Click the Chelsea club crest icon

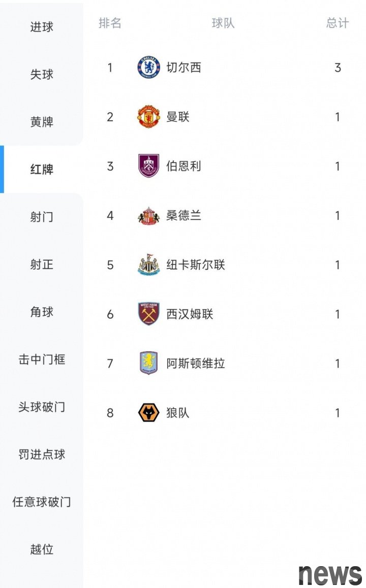click(148, 68)
